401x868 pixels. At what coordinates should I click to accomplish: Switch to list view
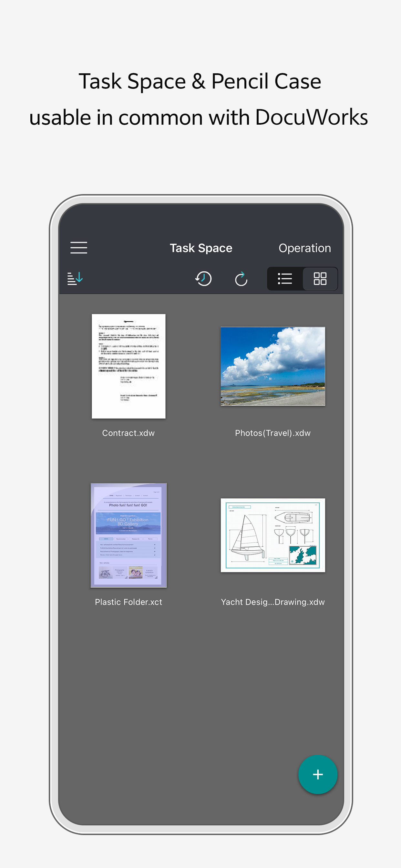click(x=285, y=279)
